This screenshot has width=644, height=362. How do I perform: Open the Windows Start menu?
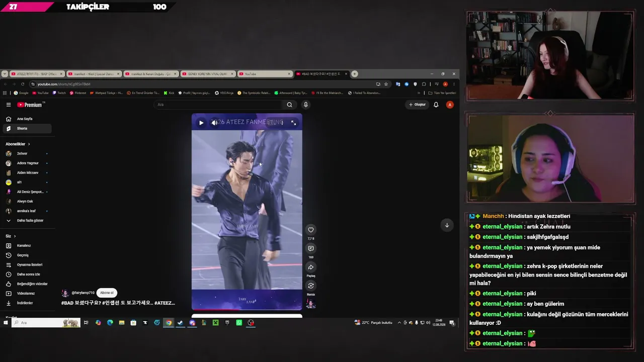[6, 323]
